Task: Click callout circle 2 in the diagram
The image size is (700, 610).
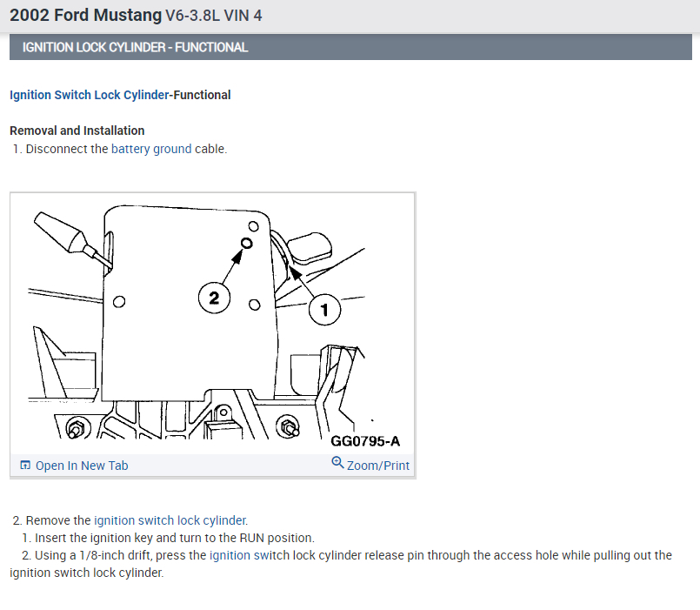Action: [214, 298]
